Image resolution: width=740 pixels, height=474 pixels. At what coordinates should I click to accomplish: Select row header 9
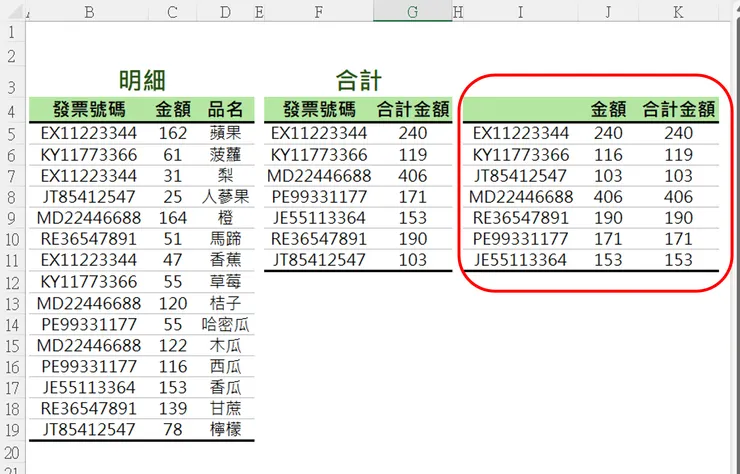click(x=12, y=218)
